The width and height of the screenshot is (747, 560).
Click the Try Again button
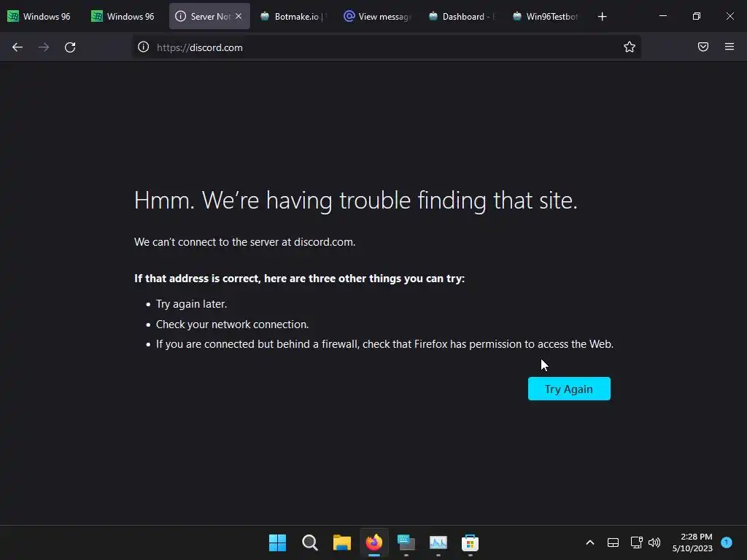pos(569,389)
